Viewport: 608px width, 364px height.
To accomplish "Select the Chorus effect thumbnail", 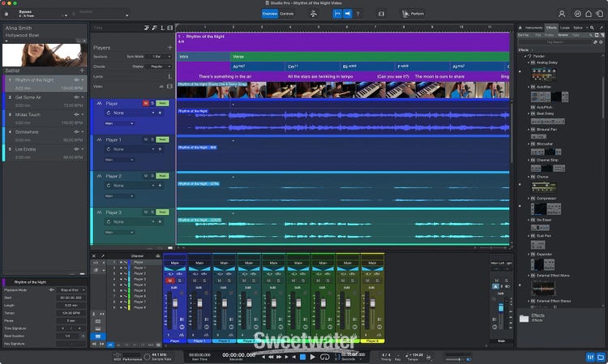I will coord(543,187).
